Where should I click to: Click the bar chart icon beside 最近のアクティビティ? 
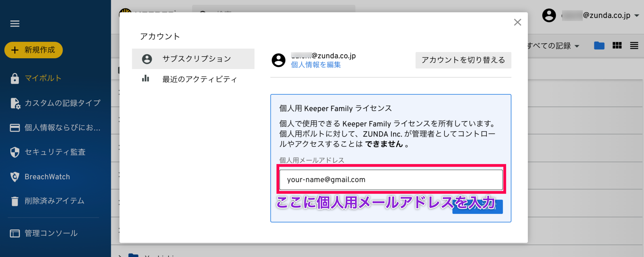[146, 78]
